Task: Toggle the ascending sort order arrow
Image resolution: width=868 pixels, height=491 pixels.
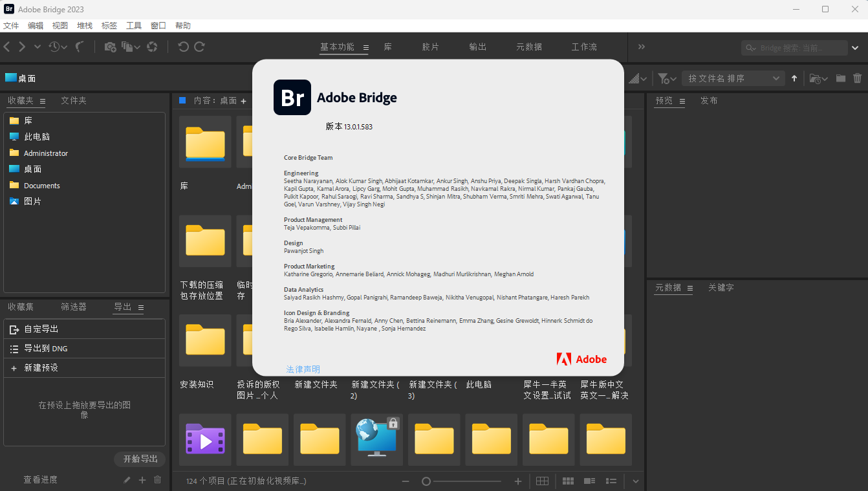Action: point(794,78)
